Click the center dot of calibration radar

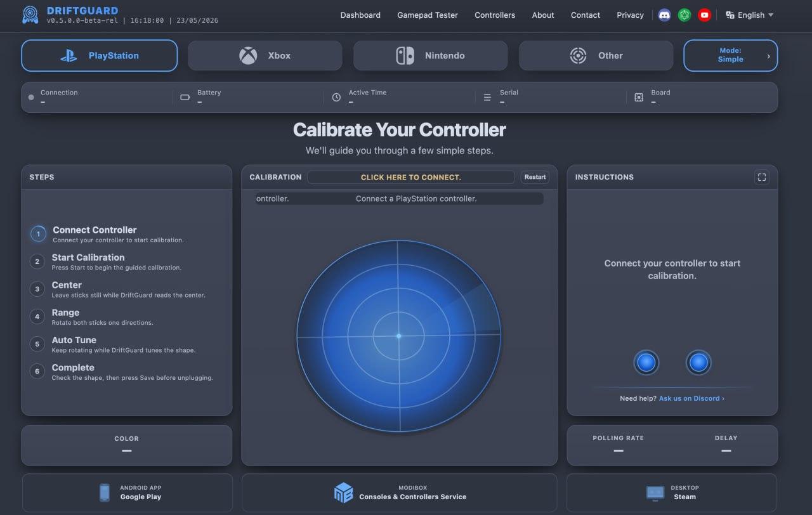tap(398, 336)
